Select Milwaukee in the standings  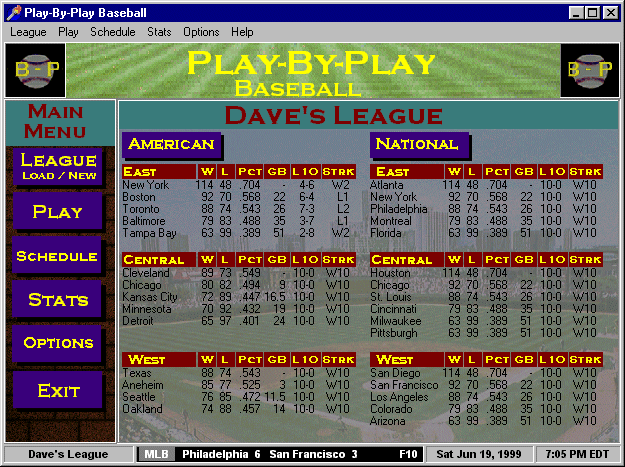[x=396, y=321]
